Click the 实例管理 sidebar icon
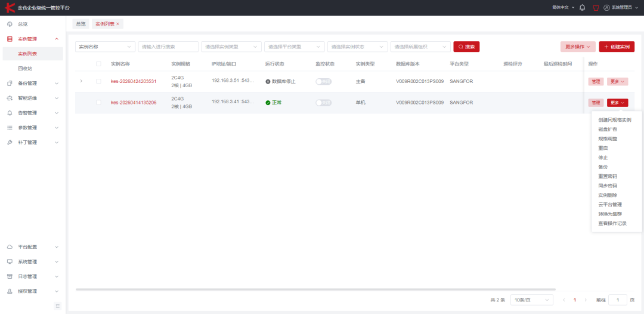The width and height of the screenshot is (644, 314). click(x=10, y=39)
